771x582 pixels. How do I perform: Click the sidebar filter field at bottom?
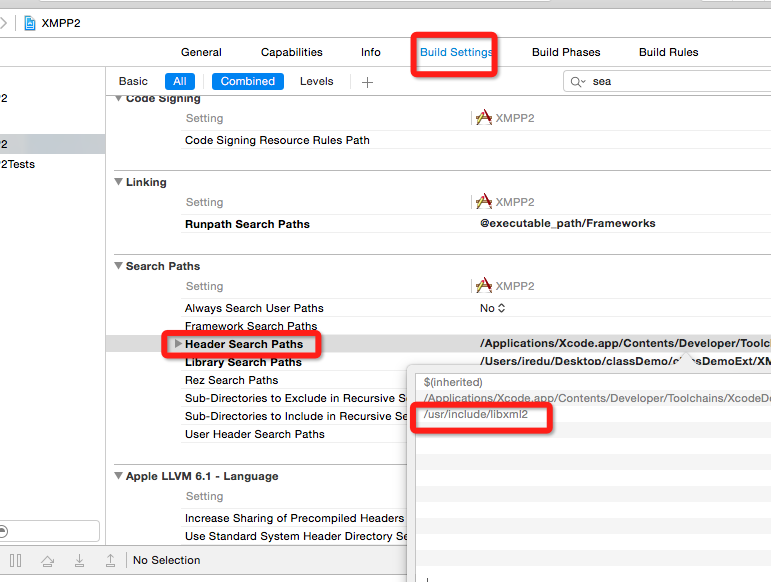(50, 531)
